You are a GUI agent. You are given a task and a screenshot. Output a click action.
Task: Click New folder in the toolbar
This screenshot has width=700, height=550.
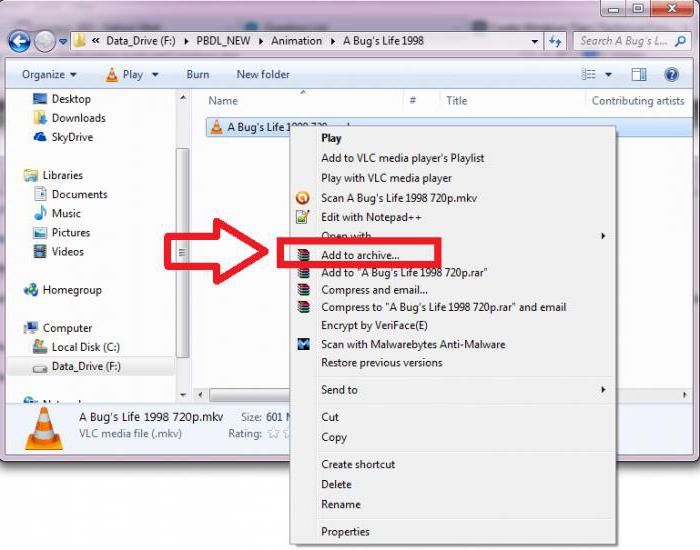pyautogui.click(x=263, y=75)
